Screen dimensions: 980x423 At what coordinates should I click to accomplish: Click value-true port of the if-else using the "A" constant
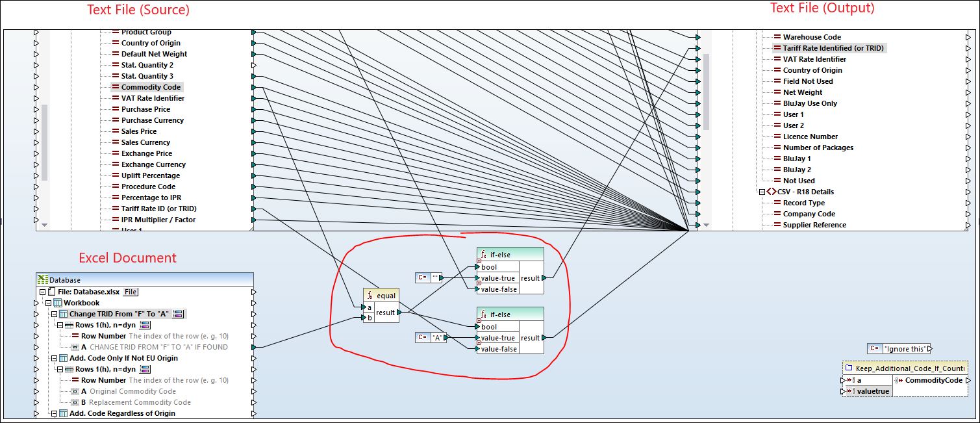[x=477, y=338]
